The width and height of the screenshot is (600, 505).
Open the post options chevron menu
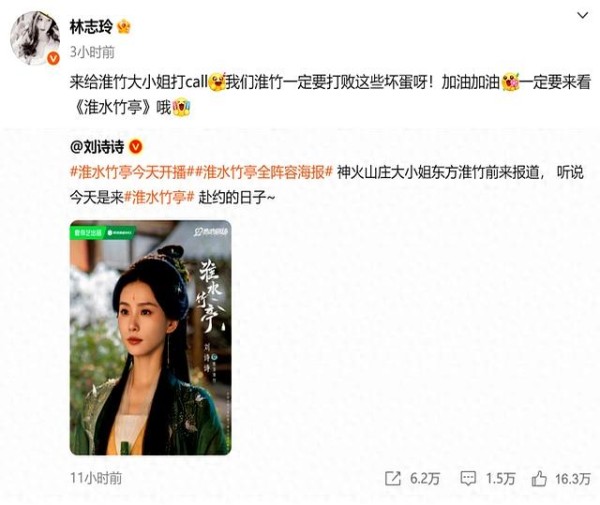click(x=582, y=15)
